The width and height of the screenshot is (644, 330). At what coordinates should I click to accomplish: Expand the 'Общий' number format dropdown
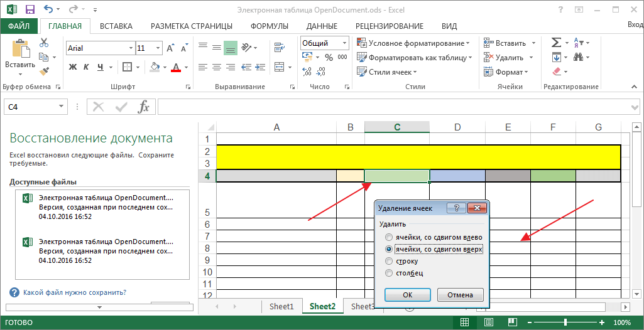(x=344, y=43)
